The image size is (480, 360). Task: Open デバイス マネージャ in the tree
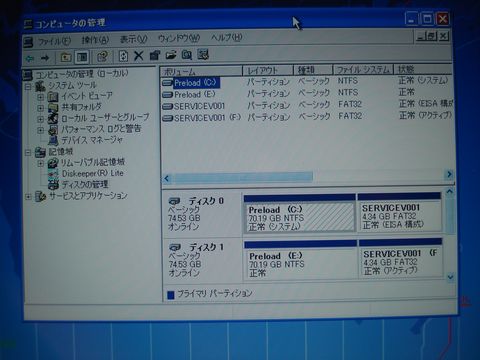(92, 140)
